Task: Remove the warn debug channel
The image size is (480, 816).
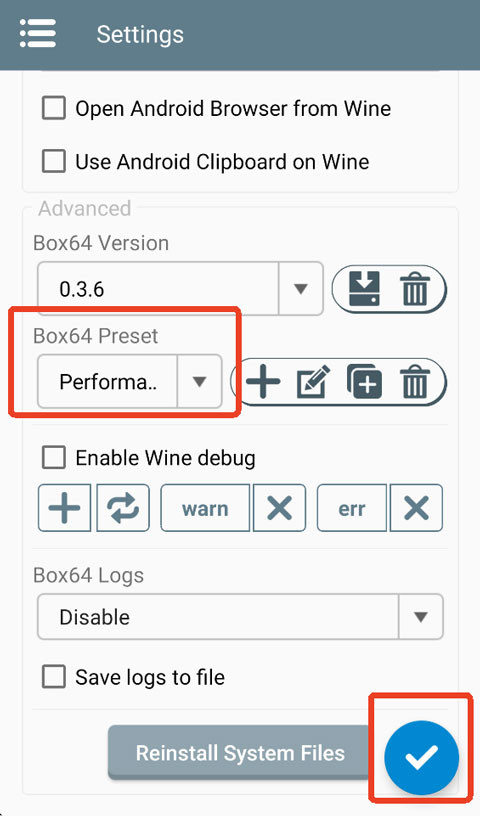Action: tap(279, 508)
